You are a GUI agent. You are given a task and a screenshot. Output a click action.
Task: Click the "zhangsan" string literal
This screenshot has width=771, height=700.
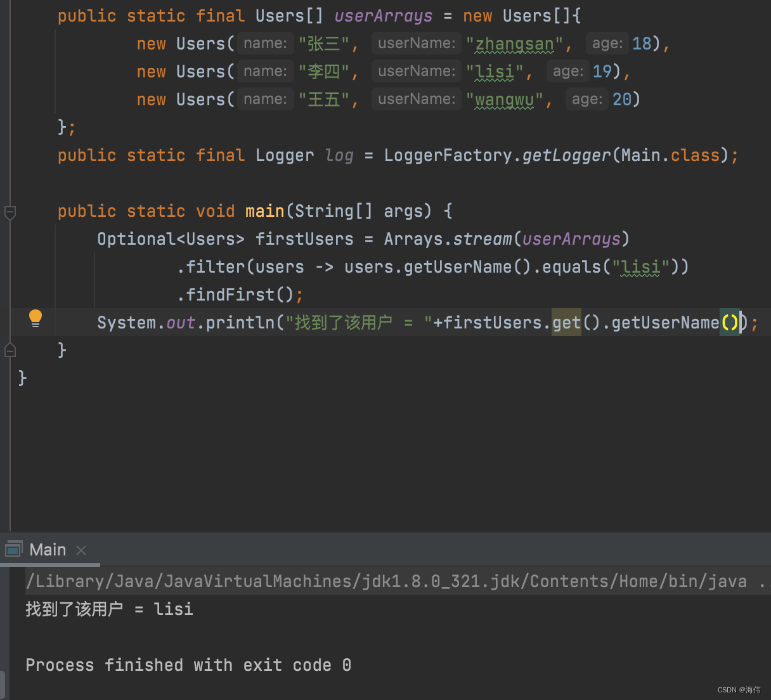[x=514, y=44]
